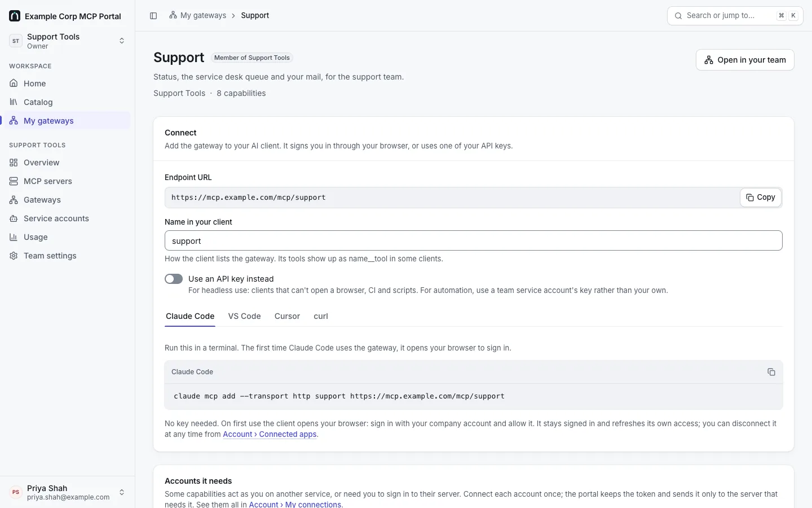The height and width of the screenshot is (508, 812).
Task: Open the MCP servers page
Action: pos(68,181)
